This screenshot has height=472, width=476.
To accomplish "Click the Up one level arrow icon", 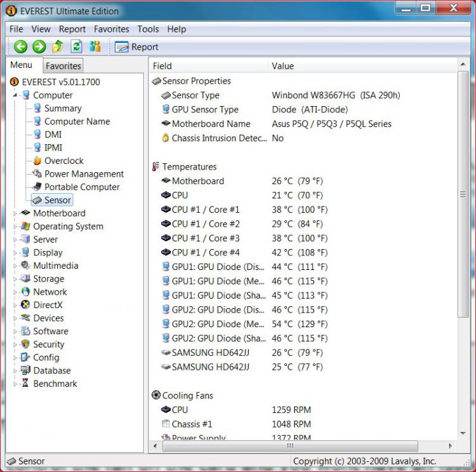I will 58,46.
